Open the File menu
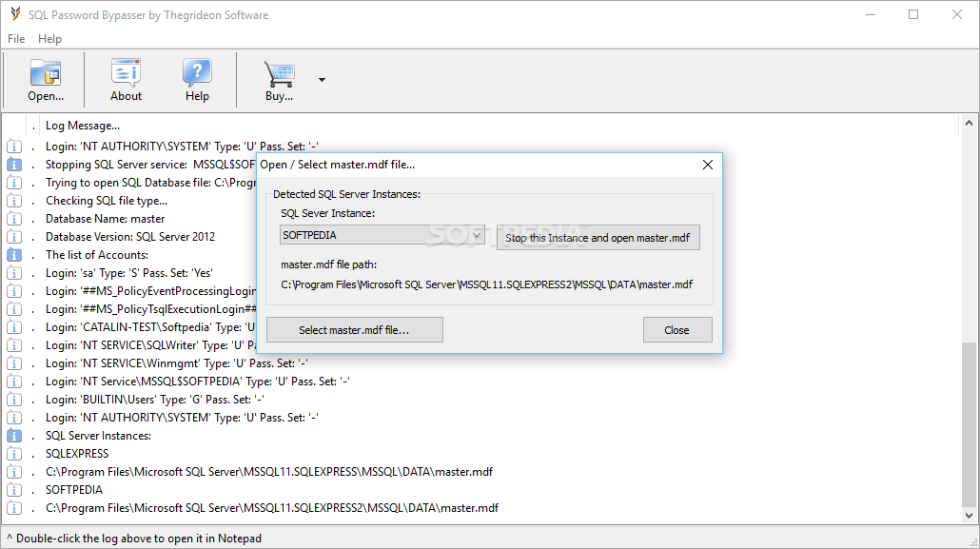Image resolution: width=980 pixels, height=549 pixels. (16, 39)
